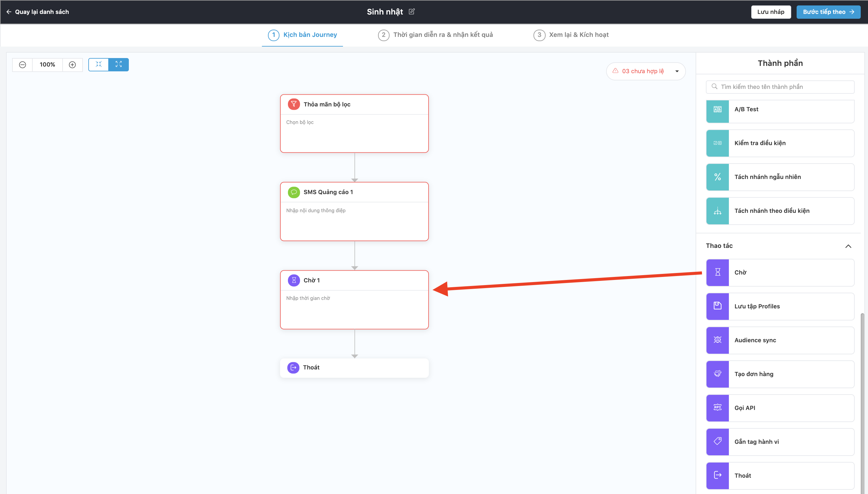Image resolution: width=868 pixels, height=494 pixels.
Task: Click the Audience sync component icon
Action: tap(717, 340)
